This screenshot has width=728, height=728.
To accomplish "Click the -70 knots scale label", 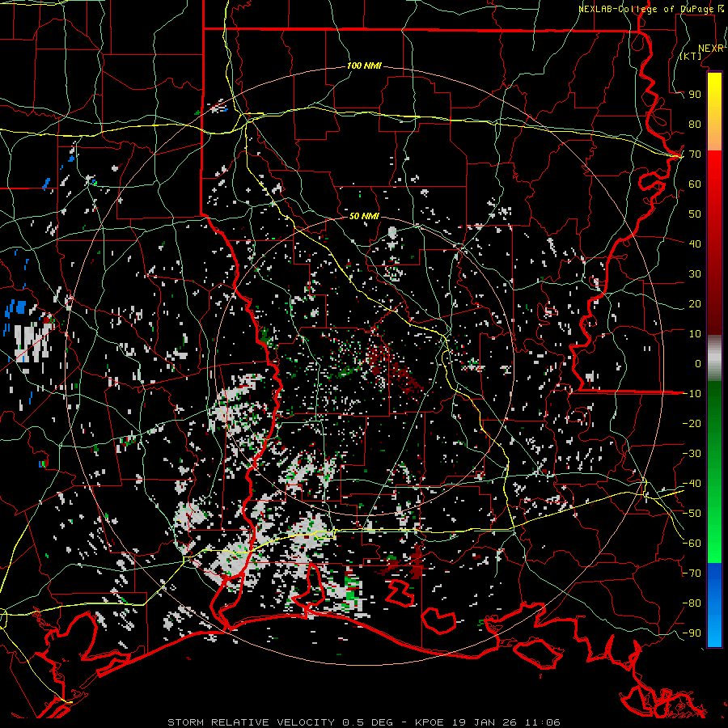I will (692, 574).
